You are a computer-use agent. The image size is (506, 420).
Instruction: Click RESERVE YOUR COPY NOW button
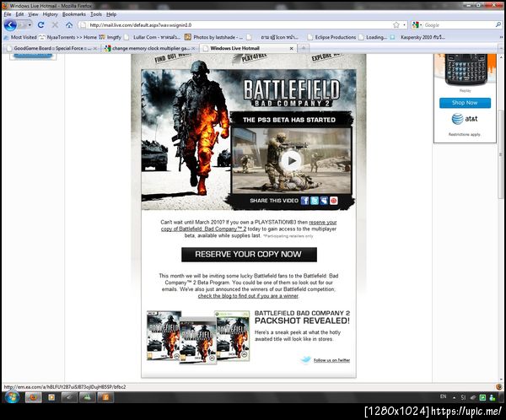point(249,255)
